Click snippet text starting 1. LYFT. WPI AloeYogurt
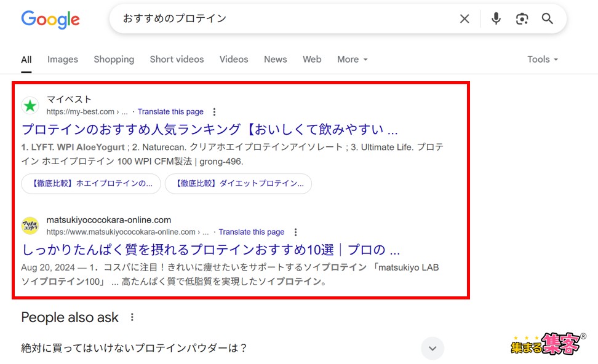This screenshot has width=598, height=364. [233, 154]
